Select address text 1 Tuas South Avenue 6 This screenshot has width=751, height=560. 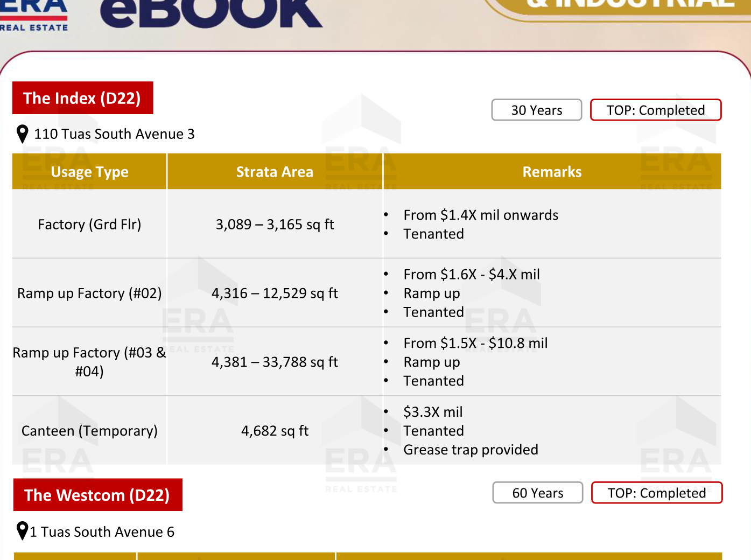point(102,532)
